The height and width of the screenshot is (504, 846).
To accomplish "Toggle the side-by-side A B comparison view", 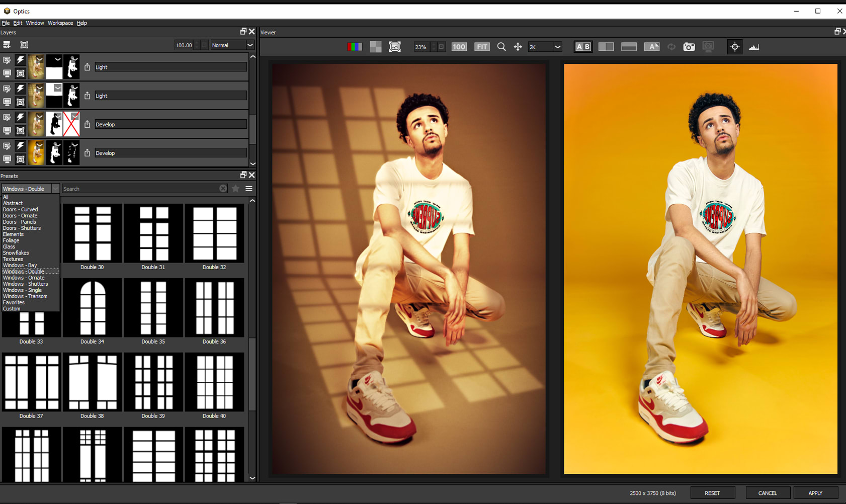I will 583,47.
